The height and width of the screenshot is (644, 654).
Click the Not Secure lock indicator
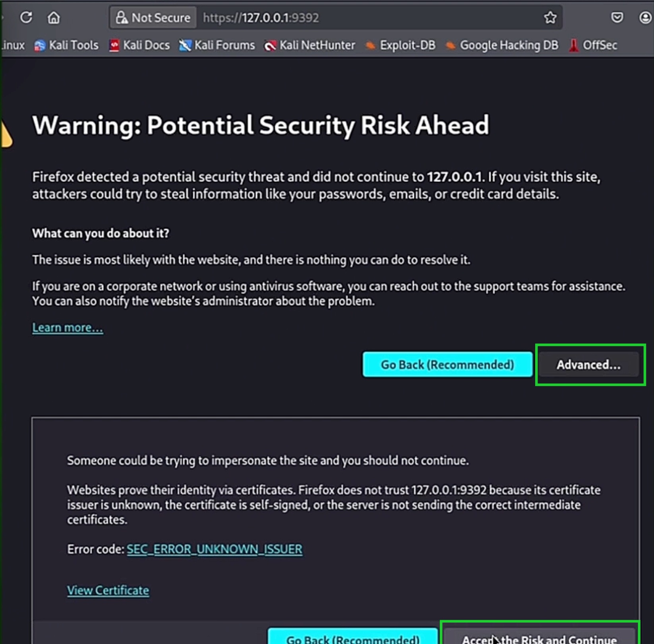click(153, 18)
